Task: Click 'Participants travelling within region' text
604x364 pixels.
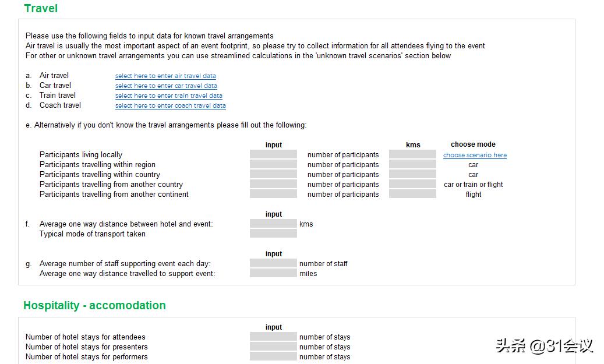Action: coord(97,164)
